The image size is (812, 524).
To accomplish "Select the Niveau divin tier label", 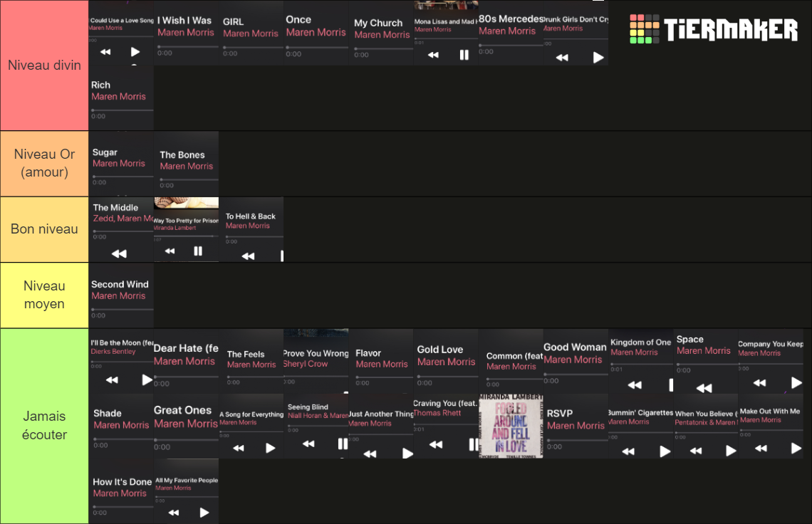I will point(45,65).
